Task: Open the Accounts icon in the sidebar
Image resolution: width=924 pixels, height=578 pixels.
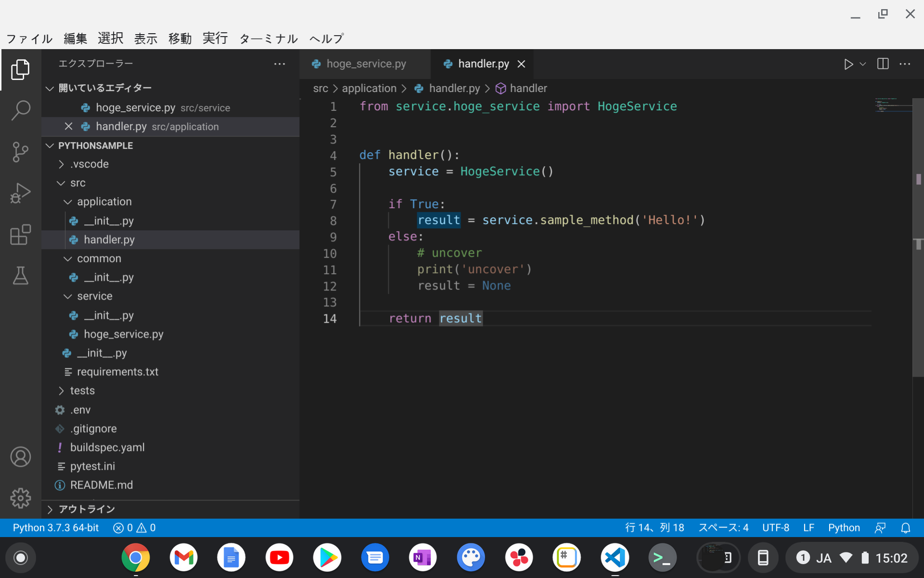Action: tap(21, 457)
